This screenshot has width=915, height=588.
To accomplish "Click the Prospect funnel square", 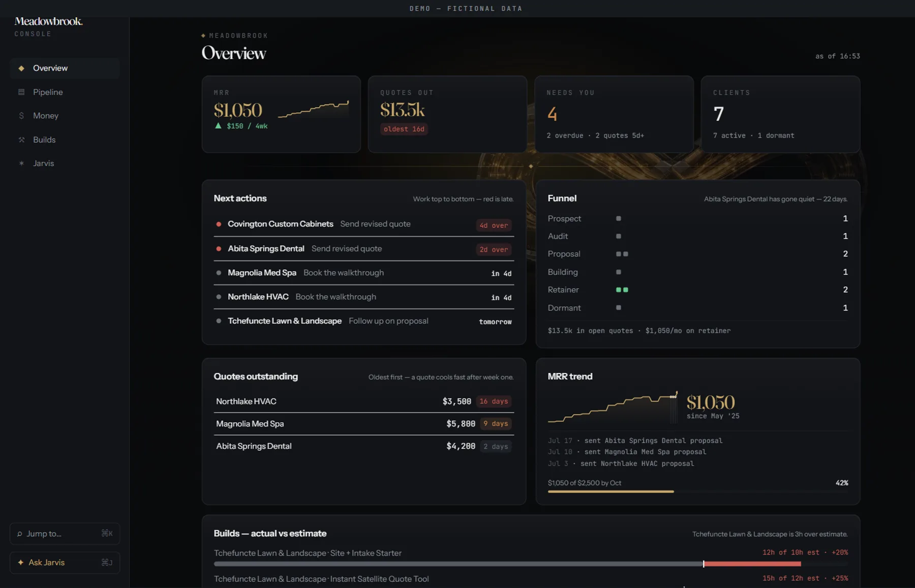I will coord(619,219).
